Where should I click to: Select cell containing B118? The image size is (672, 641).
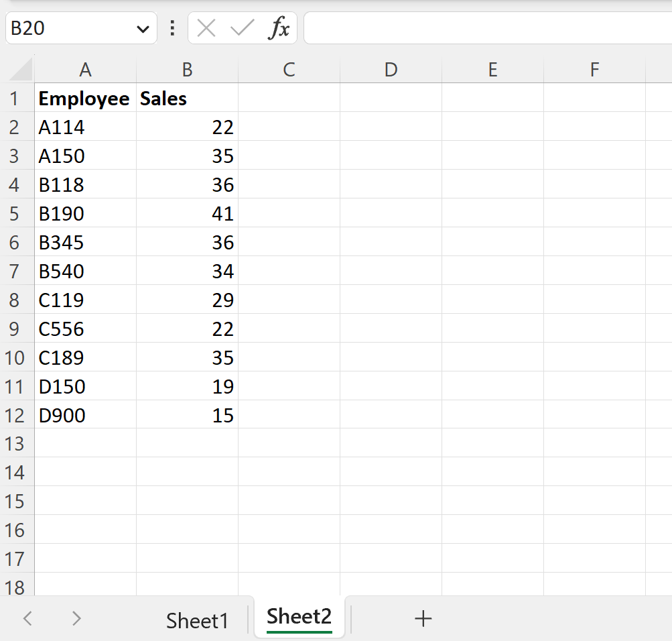click(85, 184)
